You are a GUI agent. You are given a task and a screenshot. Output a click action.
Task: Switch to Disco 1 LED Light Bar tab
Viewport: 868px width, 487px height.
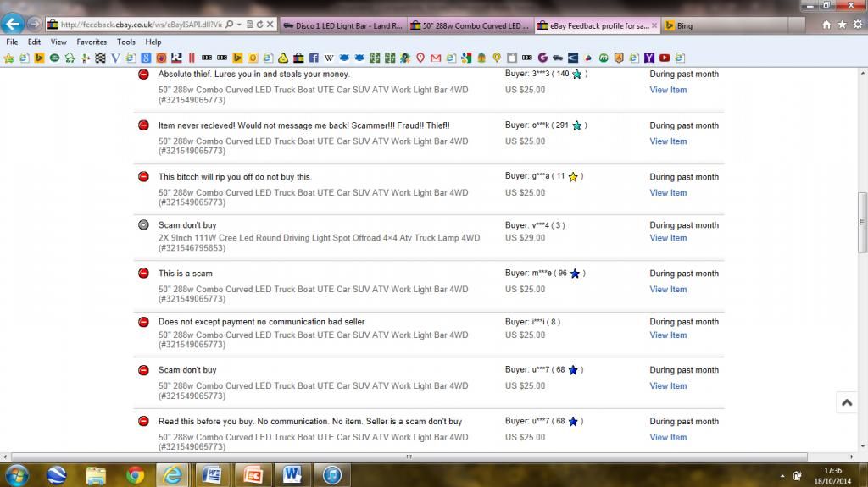click(x=342, y=25)
